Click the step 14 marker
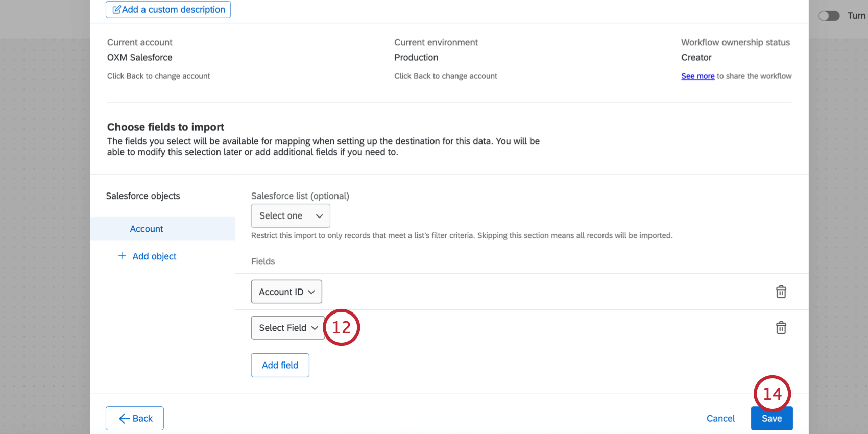Viewport: 868px width, 434px height. 772,394
